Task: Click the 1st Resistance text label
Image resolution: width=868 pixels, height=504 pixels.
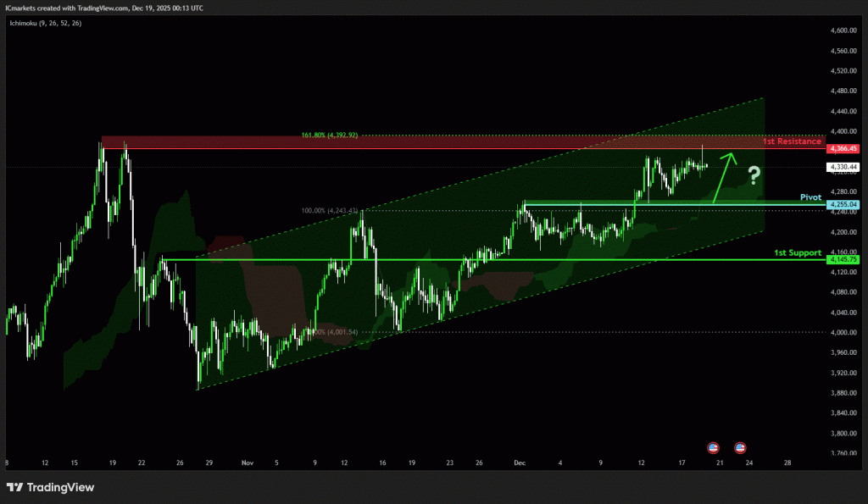Action: point(791,141)
